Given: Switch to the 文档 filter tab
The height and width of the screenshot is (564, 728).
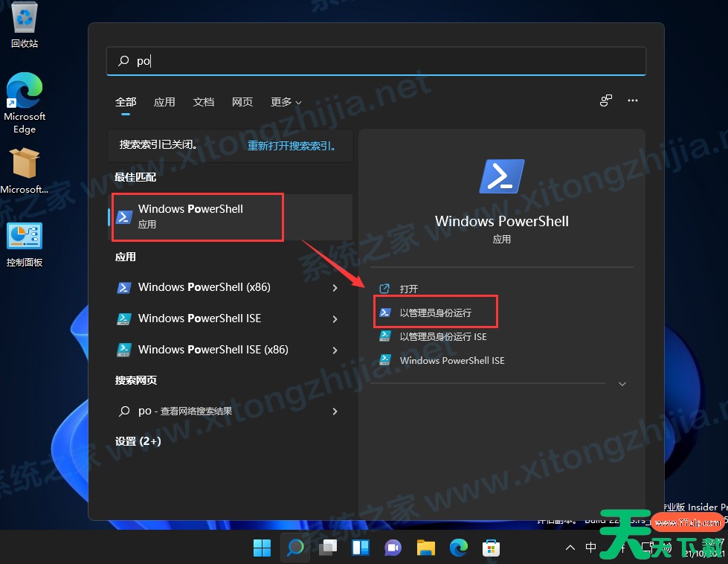Looking at the screenshot, I should pos(203,102).
